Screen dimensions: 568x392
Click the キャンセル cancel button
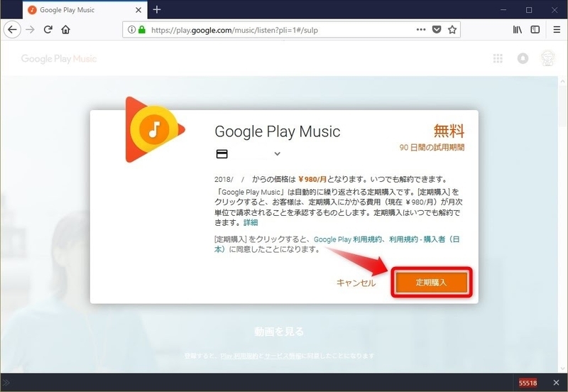coord(356,283)
